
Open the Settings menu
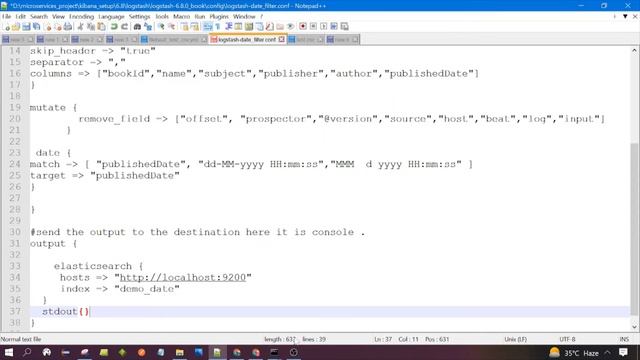pyautogui.click(x=140, y=16)
